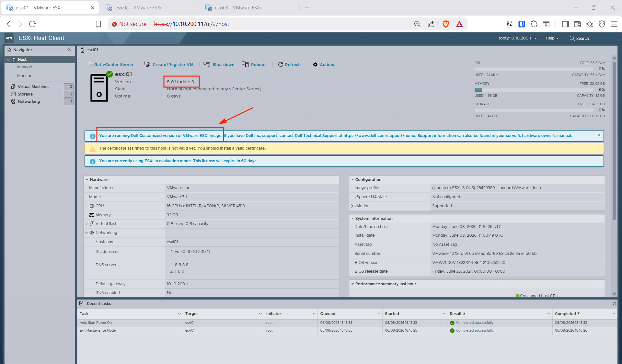Open the Help dropdown menu
This screenshot has width=622, height=364.
tap(552, 38)
